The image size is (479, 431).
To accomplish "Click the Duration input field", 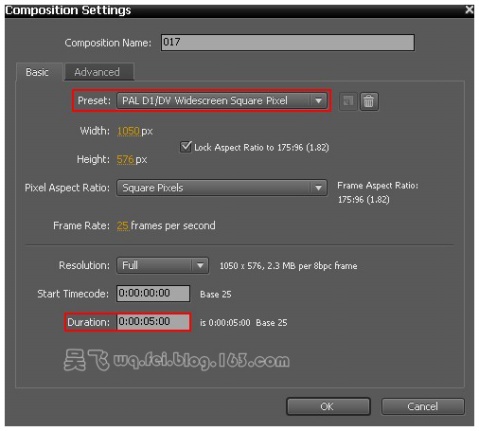I will (153, 322).
